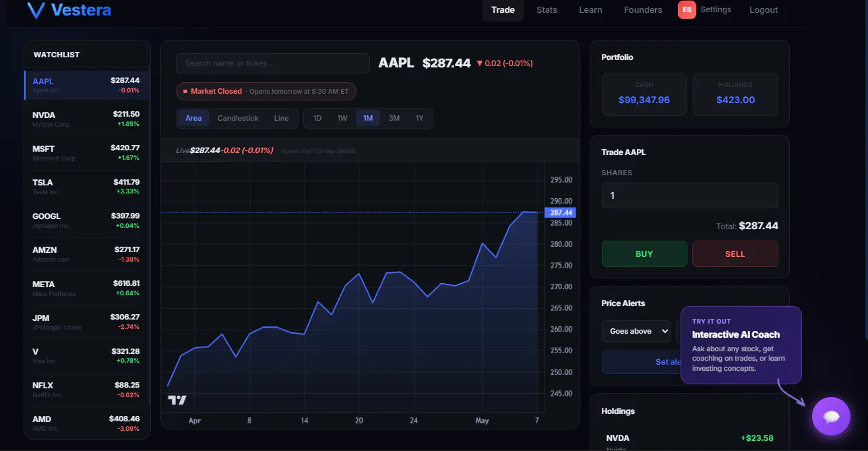This screenshot has height=451, width=868.
Task: Click the TradingView logo on chart
Action: (x=177, y=400)
